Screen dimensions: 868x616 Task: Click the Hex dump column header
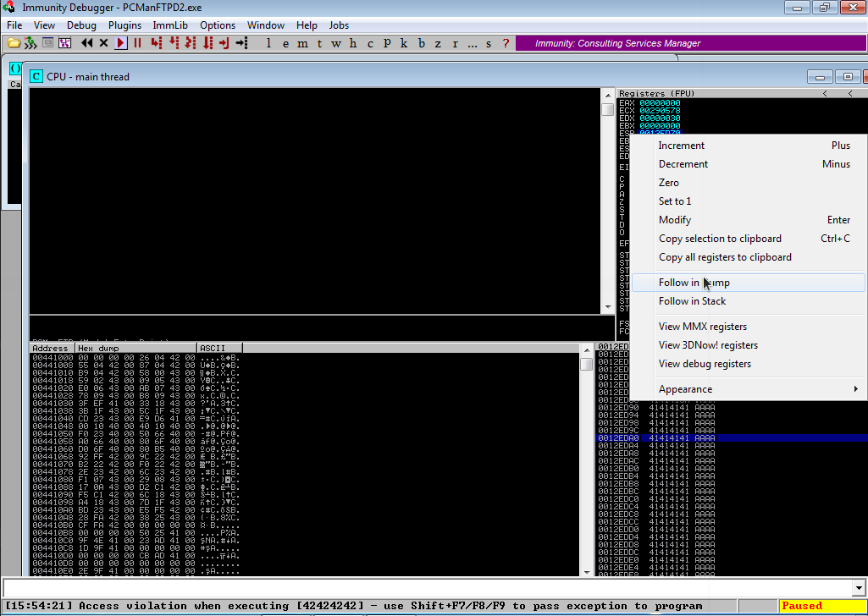tap(136, 349)
